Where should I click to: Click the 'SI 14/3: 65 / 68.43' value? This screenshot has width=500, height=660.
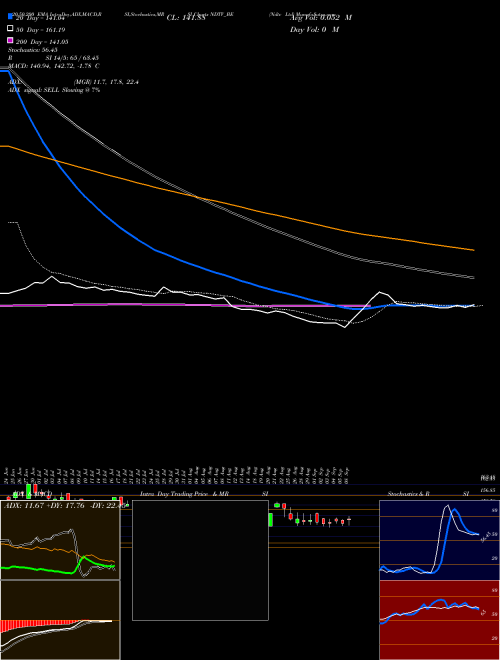point(72,58)
